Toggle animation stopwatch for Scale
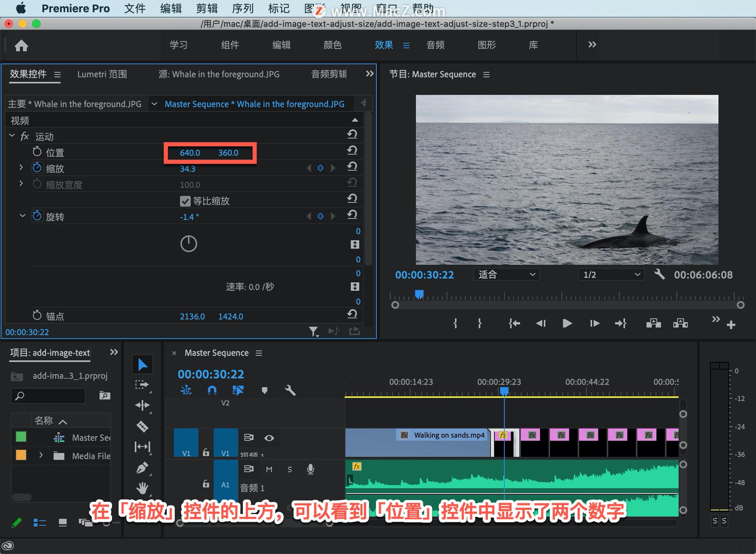 [37, 168]
